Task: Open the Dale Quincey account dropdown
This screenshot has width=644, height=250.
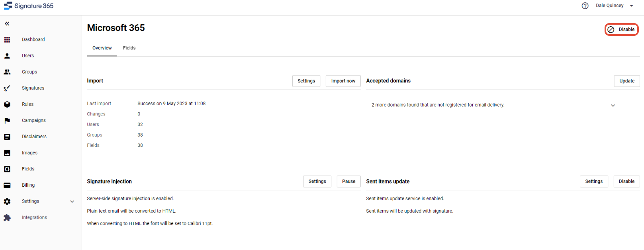Action: (614, 6)
